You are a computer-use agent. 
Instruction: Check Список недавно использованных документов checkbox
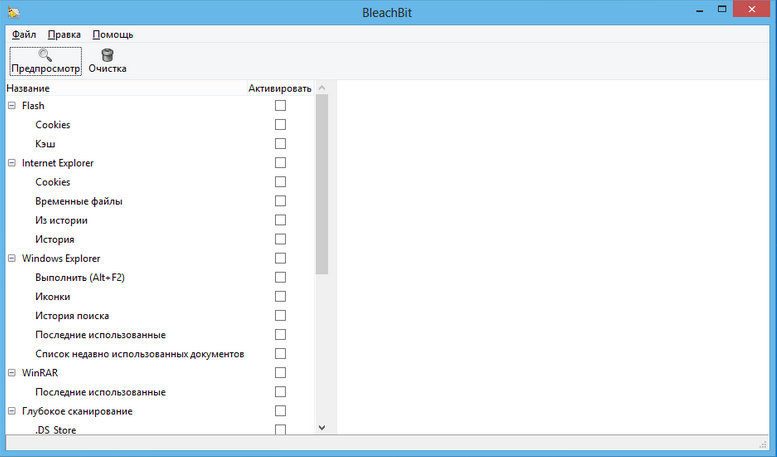[x=280, y=353]
